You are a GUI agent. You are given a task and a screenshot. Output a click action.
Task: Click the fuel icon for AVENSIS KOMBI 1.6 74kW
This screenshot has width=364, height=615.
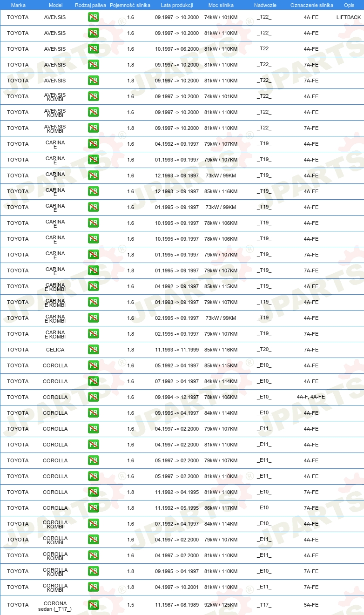[93, 96]
